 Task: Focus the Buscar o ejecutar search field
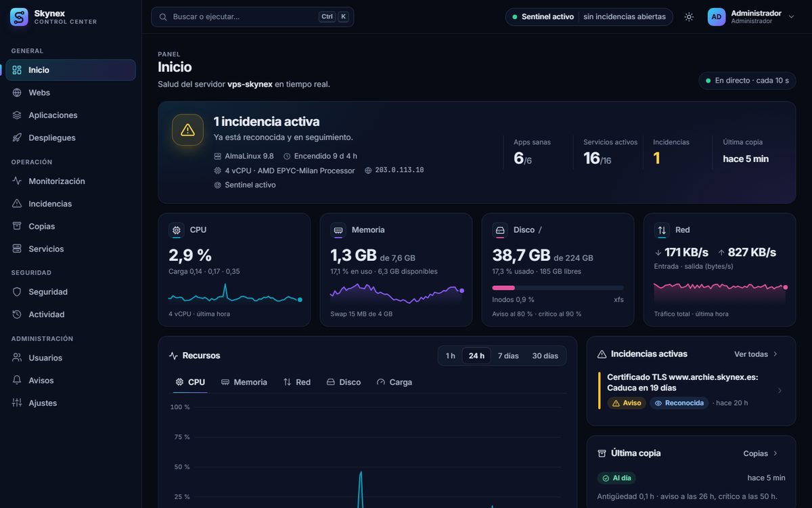252,17
